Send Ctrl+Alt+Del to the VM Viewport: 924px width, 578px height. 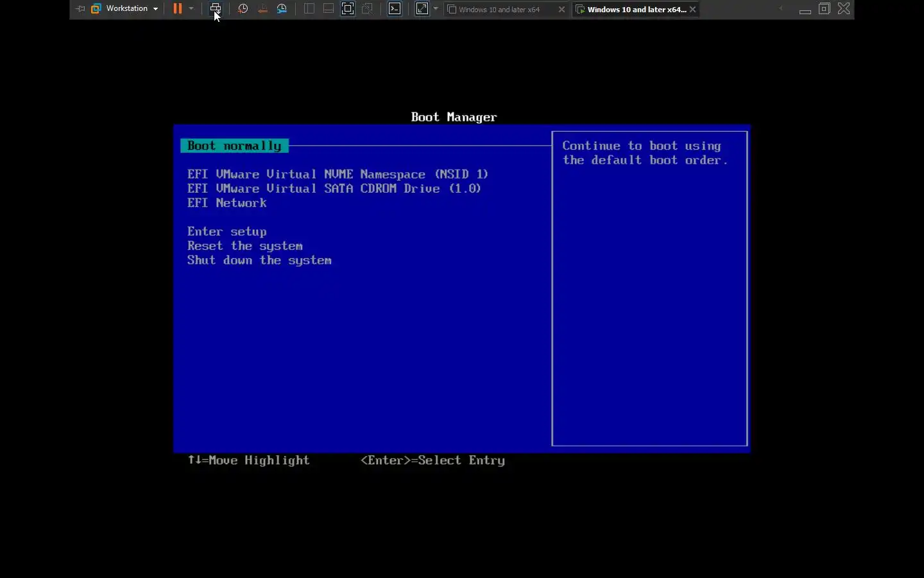point(216,9)
